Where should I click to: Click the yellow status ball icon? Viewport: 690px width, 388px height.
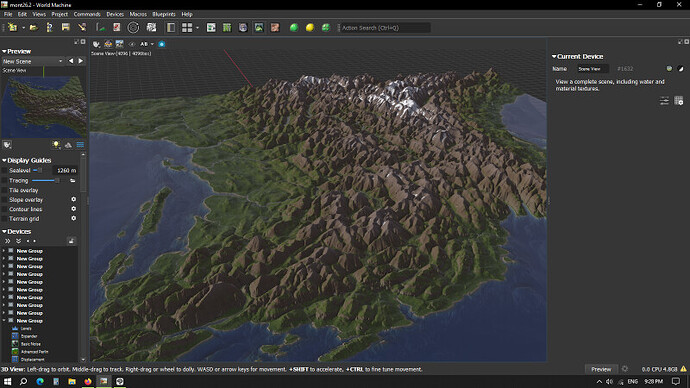pyautogui.click(x=310, y=27)
